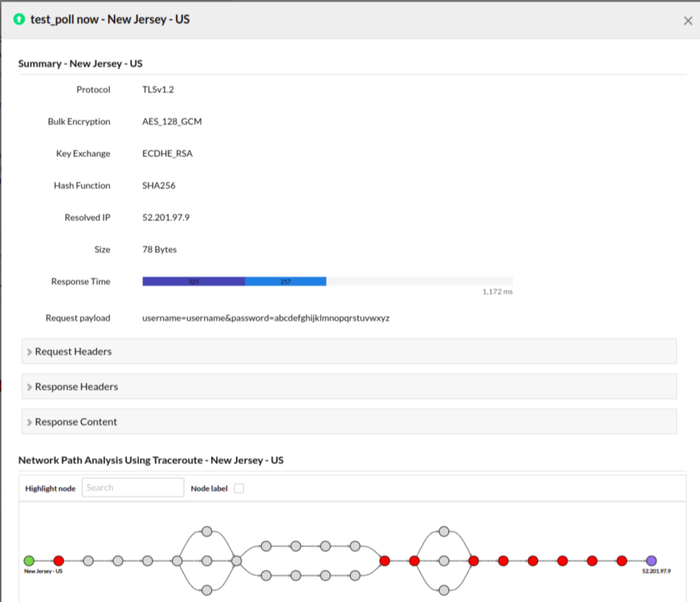Image resolution: width=700 pixels, height=602 pixels.
Task: Select the bottom gray node of the first branch loop
Action: (207, 590)
